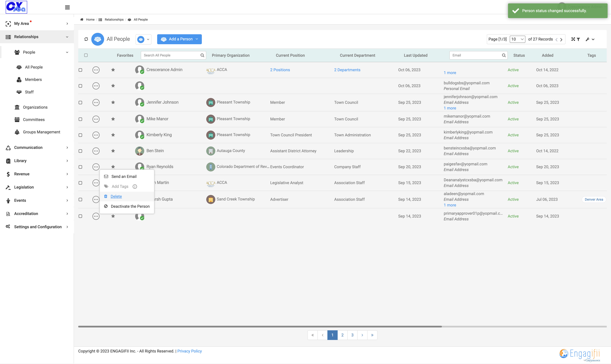Click the expand fullscreen arrows icon
The image size is (611, 364).
(x=573, y=39)
